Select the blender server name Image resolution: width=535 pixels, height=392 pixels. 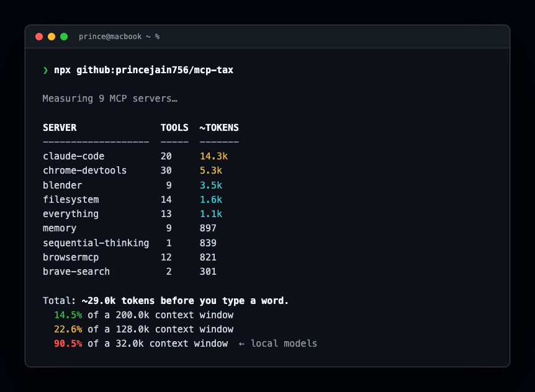(63, 185)
